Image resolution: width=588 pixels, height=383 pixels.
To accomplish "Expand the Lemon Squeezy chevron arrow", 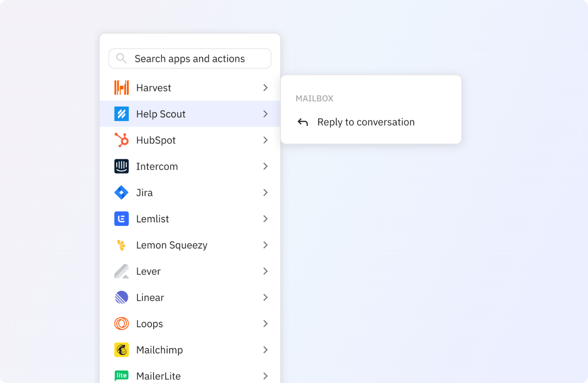I will pos(265,245).
